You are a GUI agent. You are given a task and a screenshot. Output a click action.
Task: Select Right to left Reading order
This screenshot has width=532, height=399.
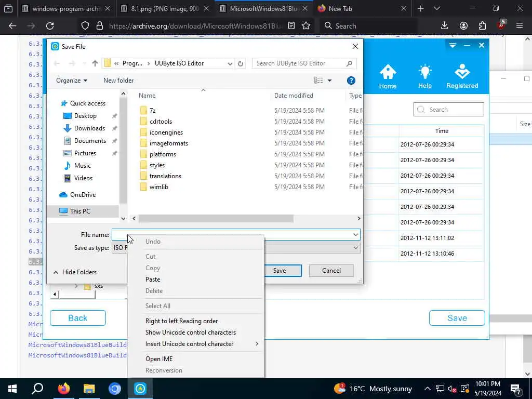pos(181,321)
